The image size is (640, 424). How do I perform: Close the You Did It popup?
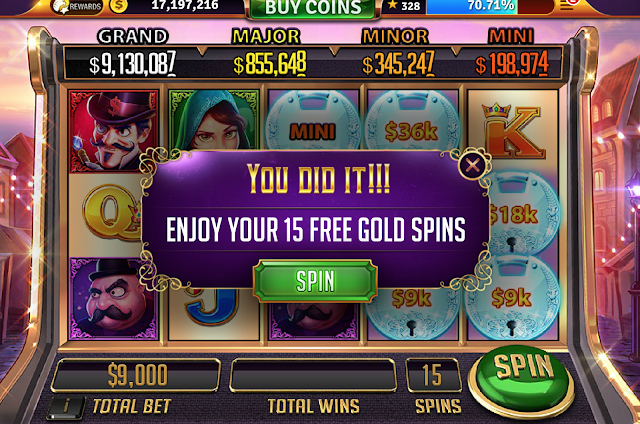pos(472,165)
